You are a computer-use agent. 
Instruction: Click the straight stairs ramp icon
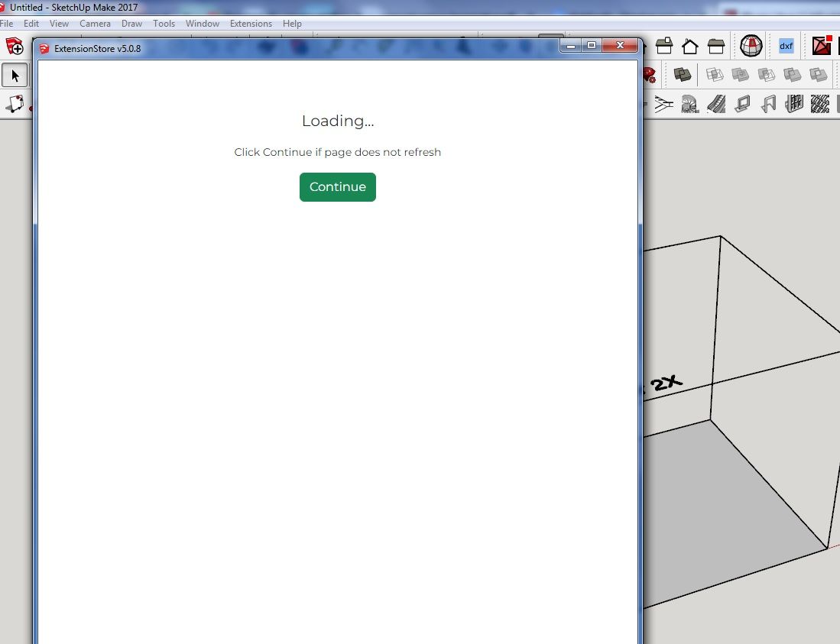[716, 104]
